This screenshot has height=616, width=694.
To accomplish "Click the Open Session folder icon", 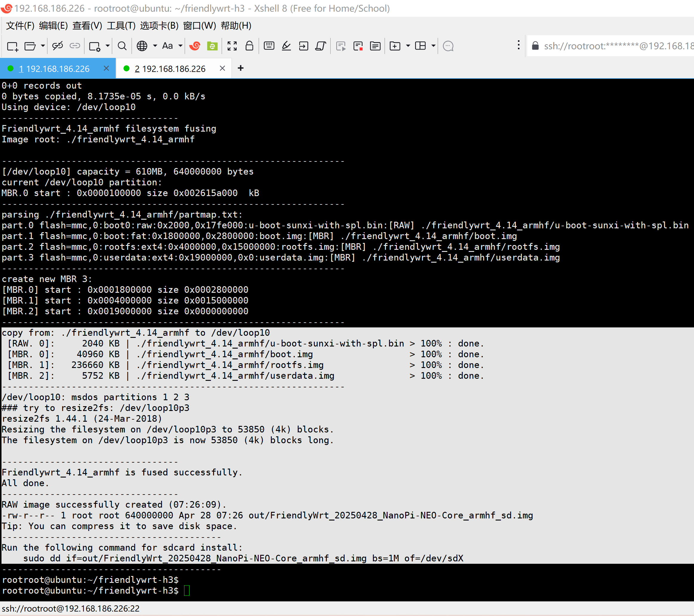I will click(x=30, y=46).
